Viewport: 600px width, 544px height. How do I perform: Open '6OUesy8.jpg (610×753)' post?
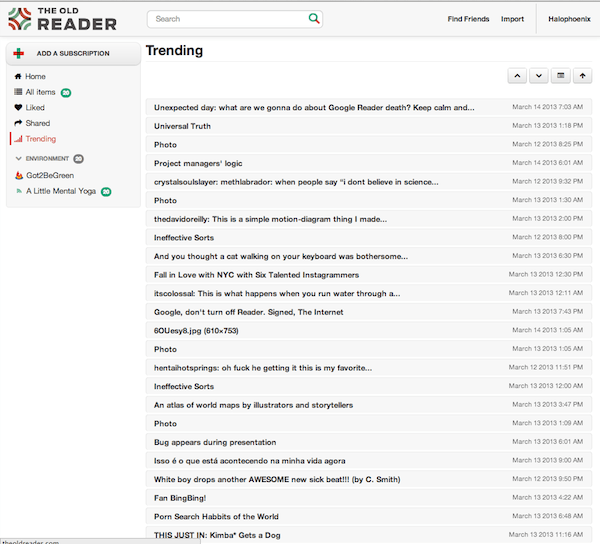368,331
